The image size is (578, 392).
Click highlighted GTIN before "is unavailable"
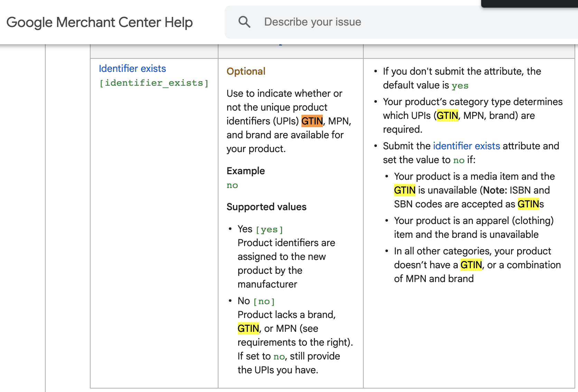pyautogui.click(x=404, y=190)
